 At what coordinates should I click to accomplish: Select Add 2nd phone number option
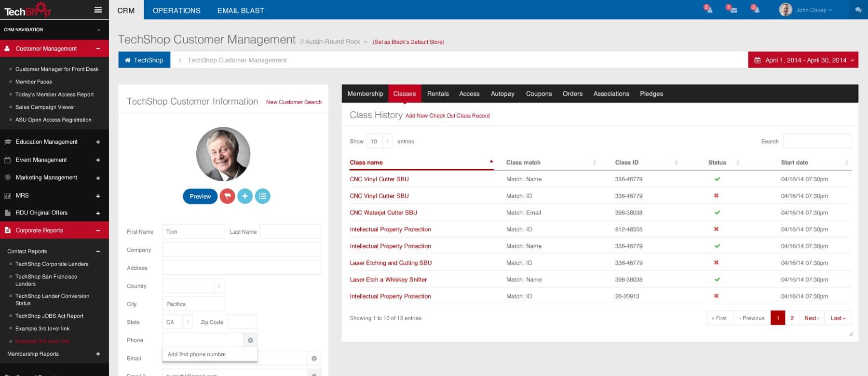coord(210,354)
